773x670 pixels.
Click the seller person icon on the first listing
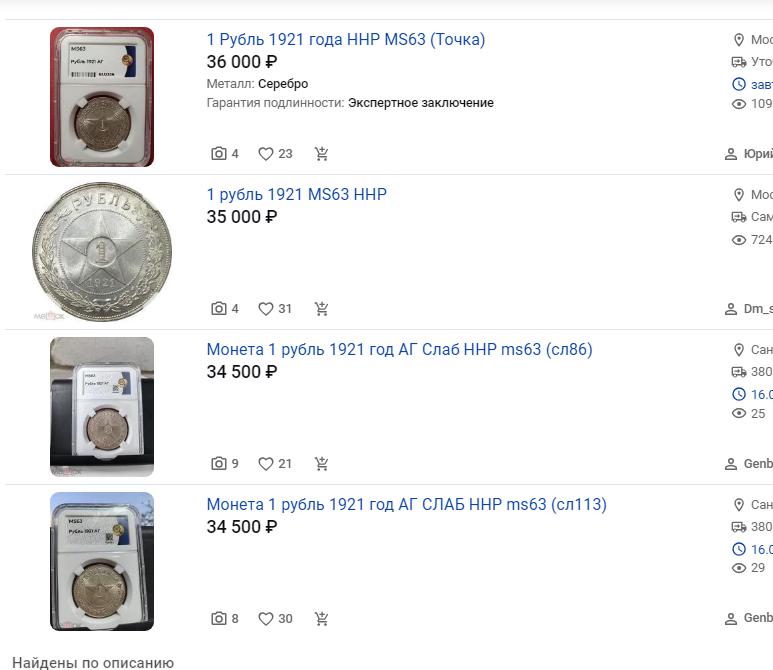click(731, 154)
